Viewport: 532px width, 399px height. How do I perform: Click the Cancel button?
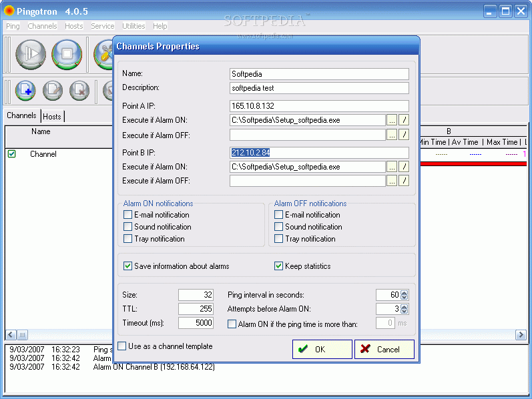click(384, 349)
